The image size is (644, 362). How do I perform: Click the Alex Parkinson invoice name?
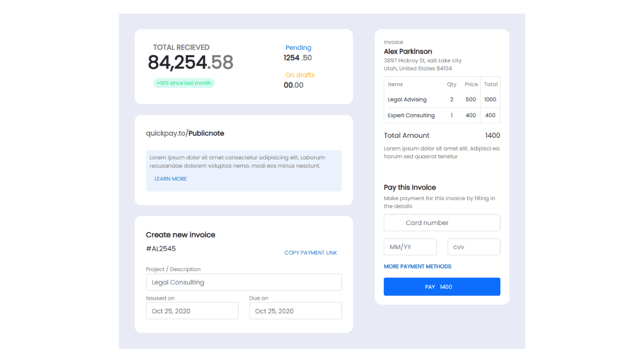(408, 51)
